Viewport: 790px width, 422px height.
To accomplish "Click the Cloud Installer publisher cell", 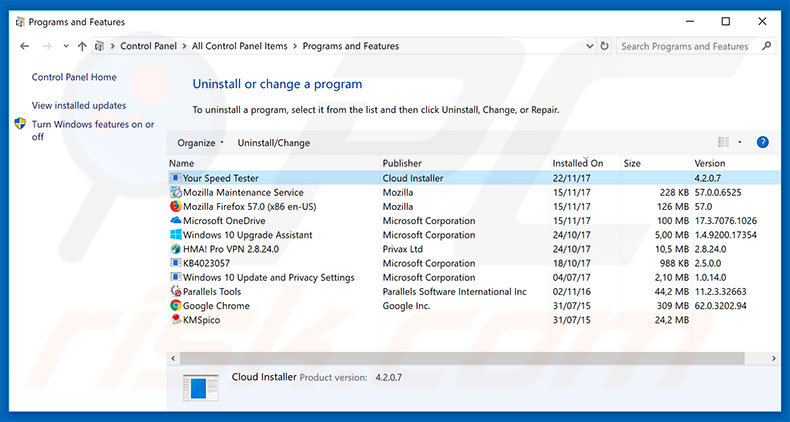I will [413, 178].
